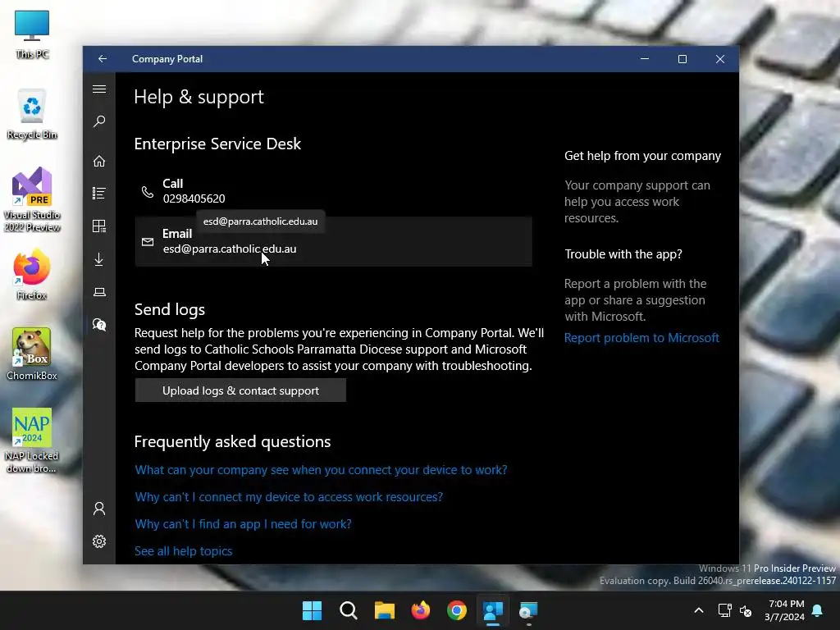The image size is (840, 630).
Task: Open the Recycle Bin desktop icon
Action: click(32, 115)
